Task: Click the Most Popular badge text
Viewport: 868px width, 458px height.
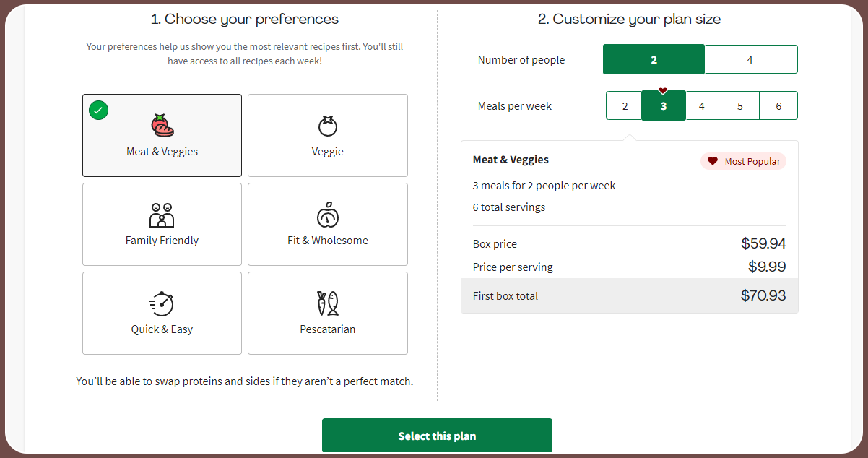Action: [752, 161]
